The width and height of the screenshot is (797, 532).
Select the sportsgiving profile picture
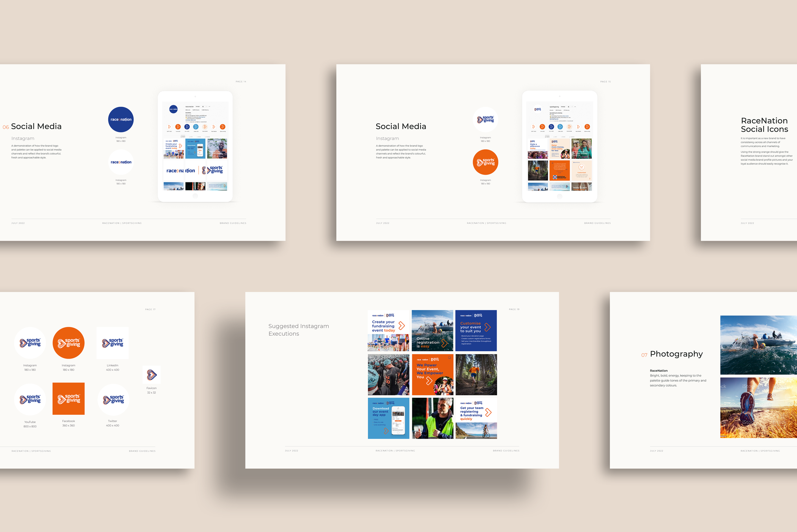538,109
